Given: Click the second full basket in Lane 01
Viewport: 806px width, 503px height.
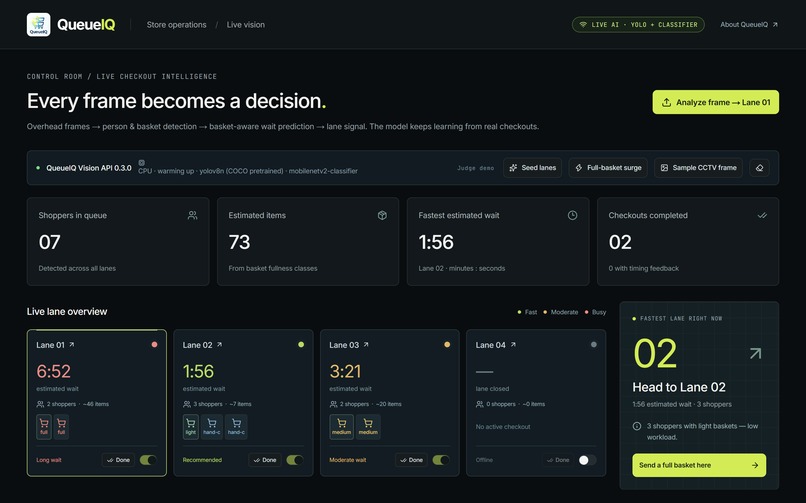Looking at the screenshot, I should 61,426.
